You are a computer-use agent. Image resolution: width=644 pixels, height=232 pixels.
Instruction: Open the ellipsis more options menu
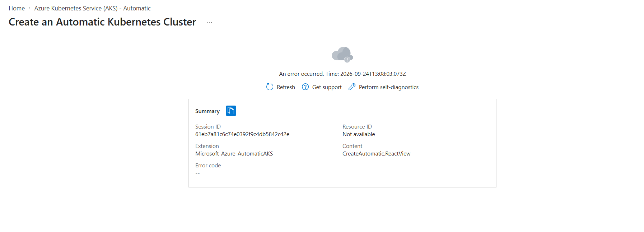[x=210, y=22]
